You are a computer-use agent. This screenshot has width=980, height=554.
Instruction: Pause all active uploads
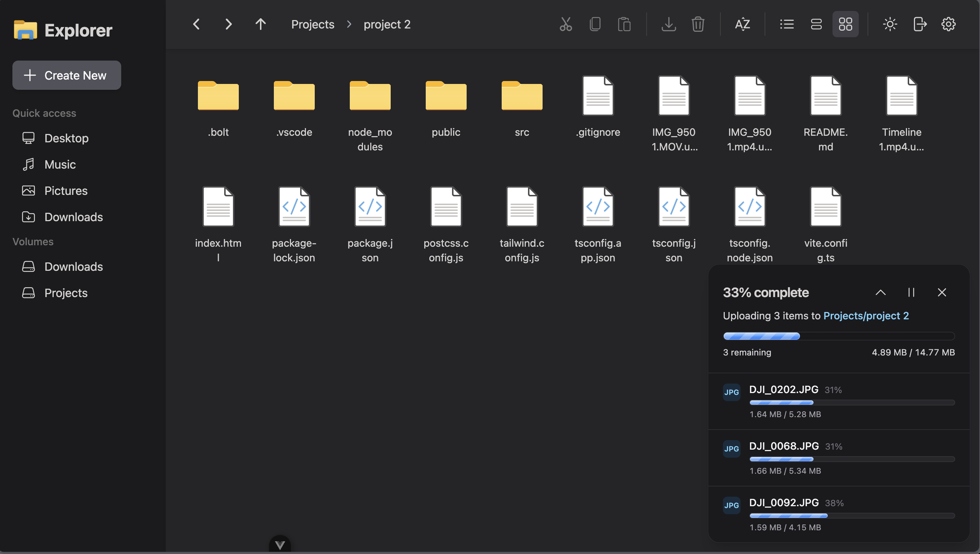click(x=911, y=292)
